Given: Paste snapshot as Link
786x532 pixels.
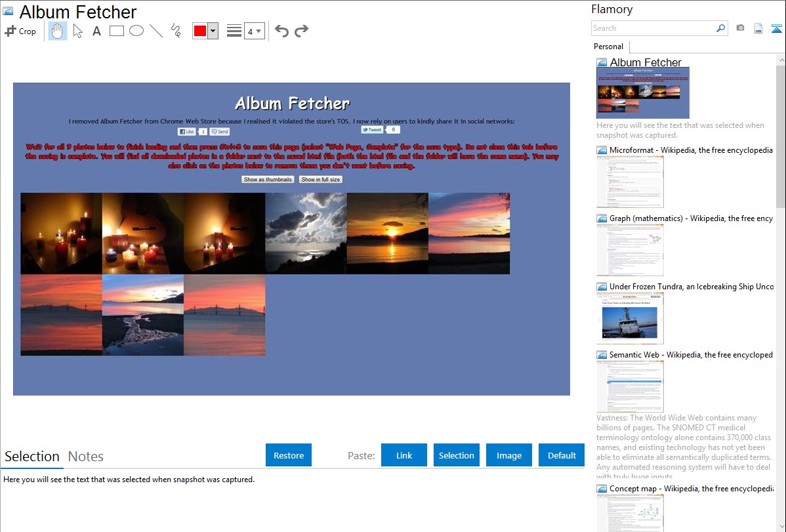Looking at the screenshot, I should pos(404,455).
